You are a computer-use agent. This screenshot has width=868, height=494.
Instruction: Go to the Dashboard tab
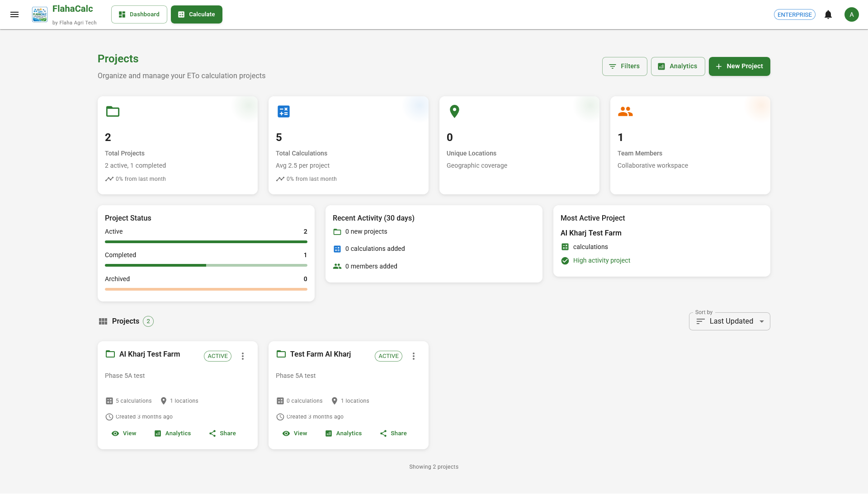point(139,14)
